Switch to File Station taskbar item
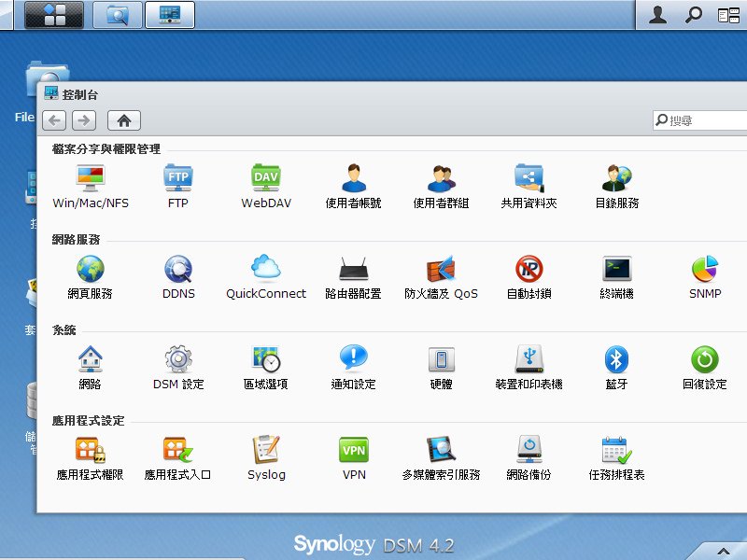 point(118,15)
